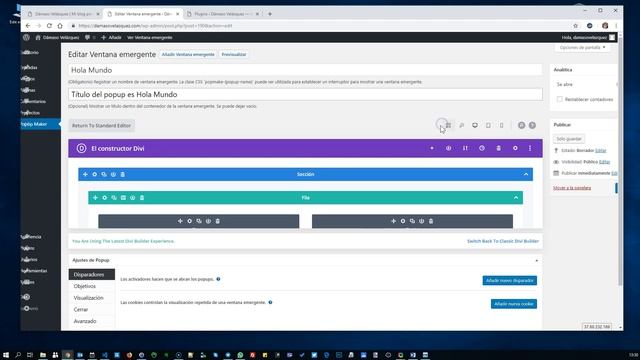640x360 pixels.
Task: Click the Previsualizar button
Action: point(234,54)
